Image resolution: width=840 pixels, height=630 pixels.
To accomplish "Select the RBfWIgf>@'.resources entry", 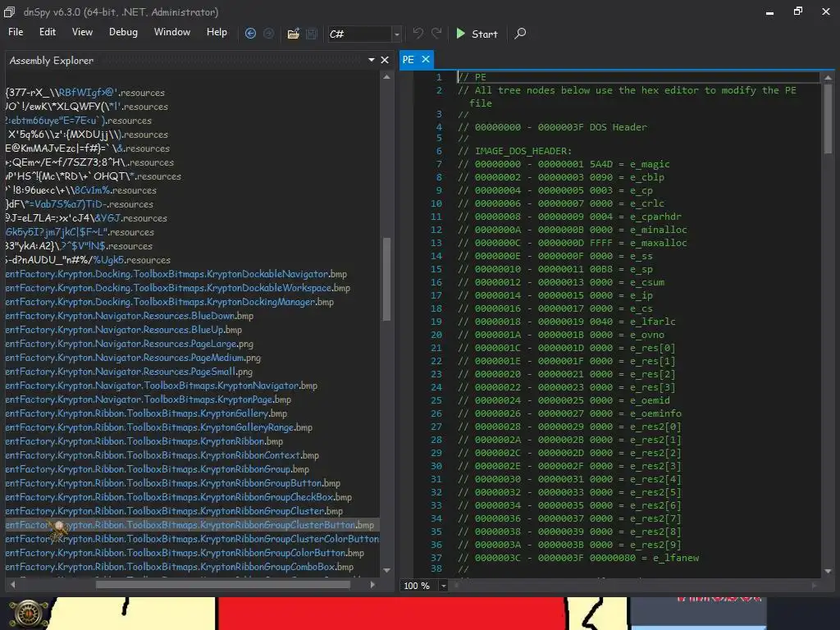I will point(85,93).
